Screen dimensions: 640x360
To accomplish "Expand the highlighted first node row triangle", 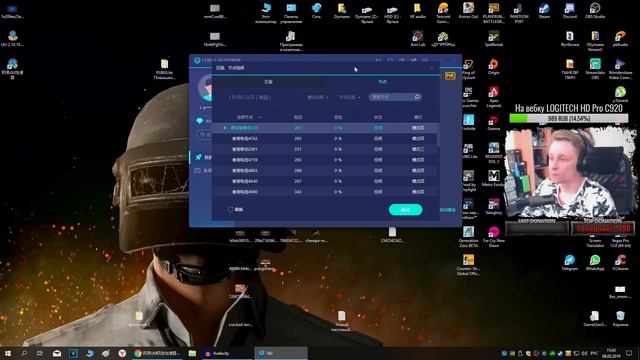I will pos(224,128).
